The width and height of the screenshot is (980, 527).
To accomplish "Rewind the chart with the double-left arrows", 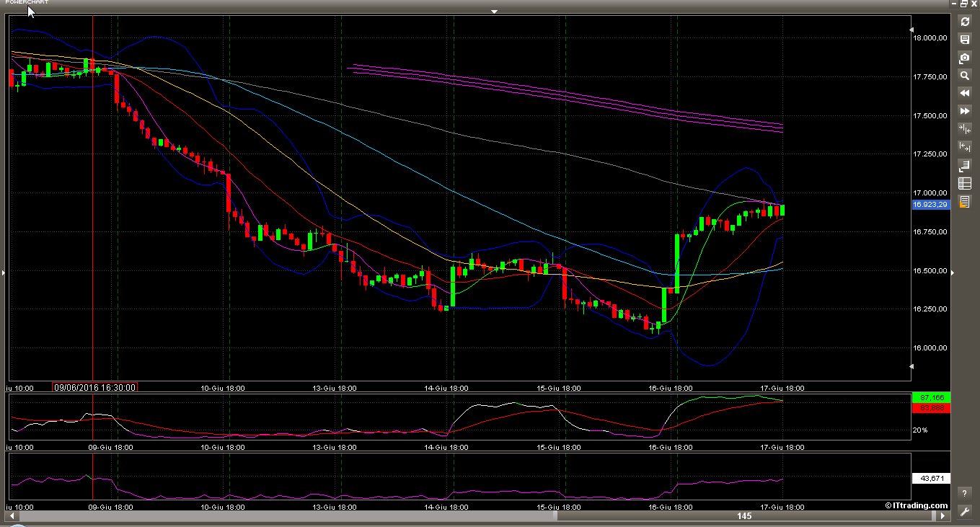I will pos(964,93).
